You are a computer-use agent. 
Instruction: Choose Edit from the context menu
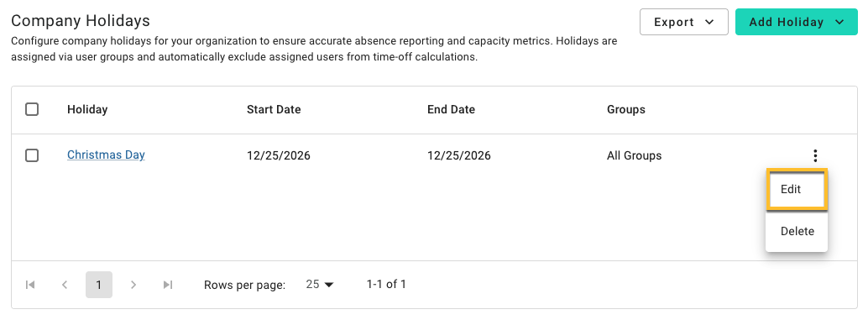coord(797,189)
